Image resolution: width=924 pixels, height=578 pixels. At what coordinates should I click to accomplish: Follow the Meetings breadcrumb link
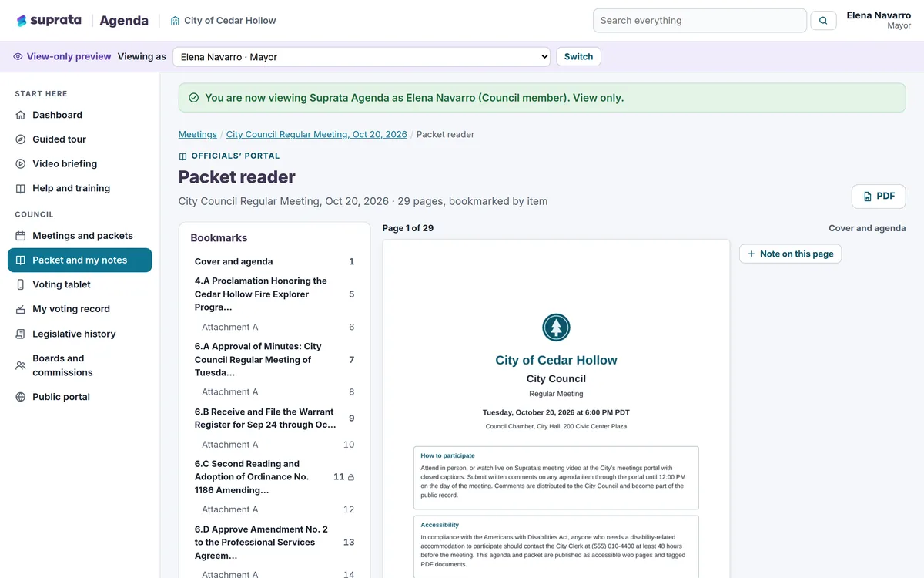click(x=198, y=134)
